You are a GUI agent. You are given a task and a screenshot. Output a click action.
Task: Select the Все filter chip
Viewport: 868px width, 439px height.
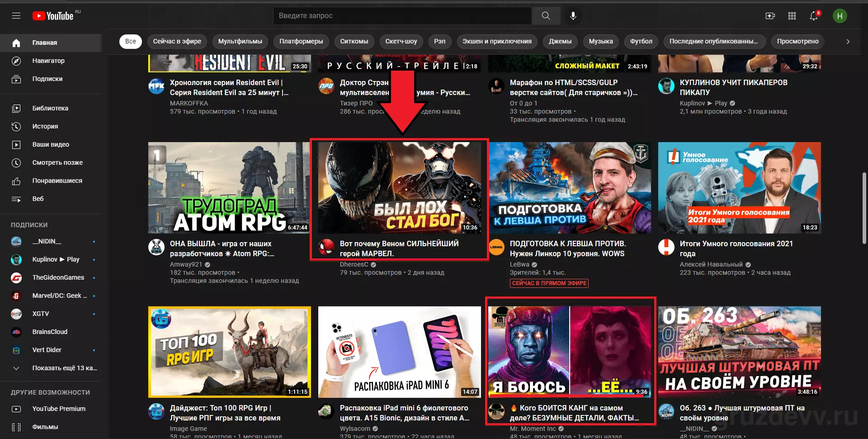pyautogui.click(x=131, y=41)
